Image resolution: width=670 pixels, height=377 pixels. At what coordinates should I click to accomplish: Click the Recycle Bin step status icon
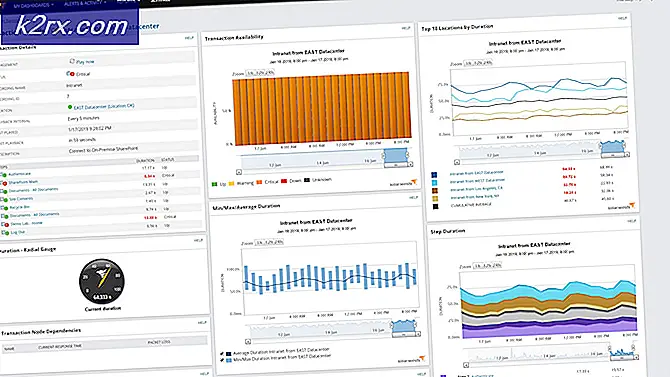(x=5, y=208)
